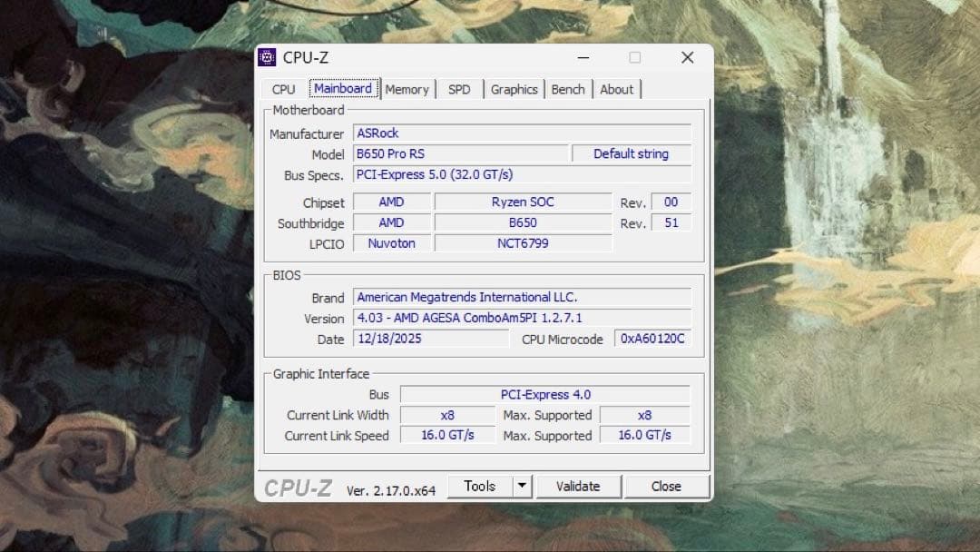
Task: Click the PCI-Express 4.0 bus value
Action: [x=545, y=394]
